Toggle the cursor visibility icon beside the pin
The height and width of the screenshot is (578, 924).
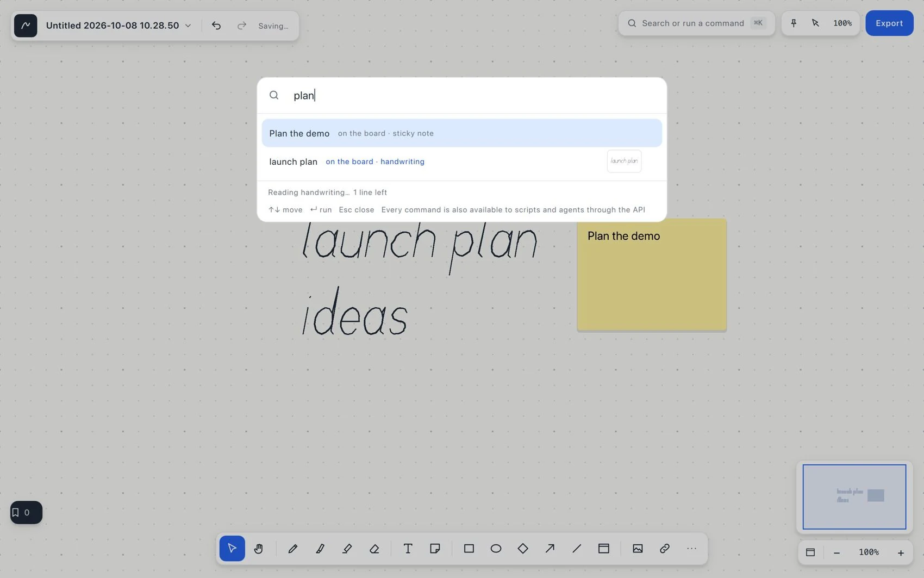click(x=815, y=23)
